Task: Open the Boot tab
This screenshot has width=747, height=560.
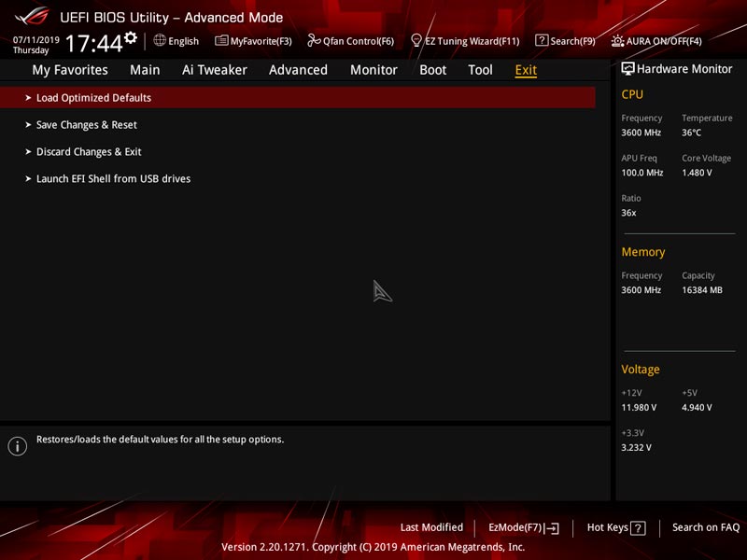Action: click(x=432, y=70)
